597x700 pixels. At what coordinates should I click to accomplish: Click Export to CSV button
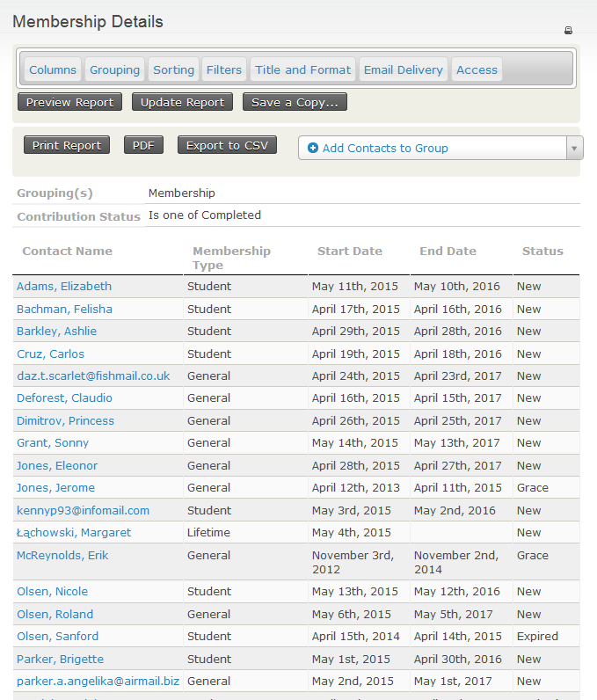coord(227,145)
